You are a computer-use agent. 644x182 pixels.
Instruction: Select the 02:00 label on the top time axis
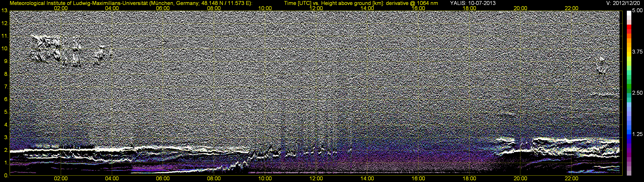coord(61,8)
